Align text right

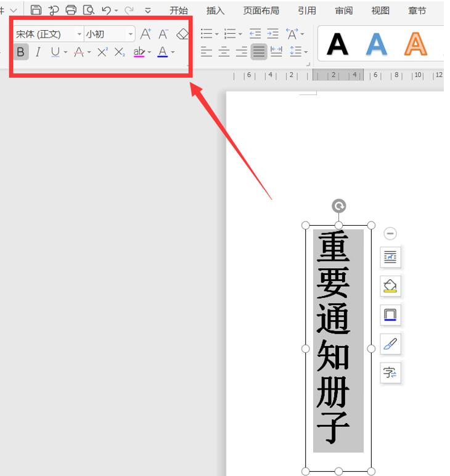click(242, 52)
